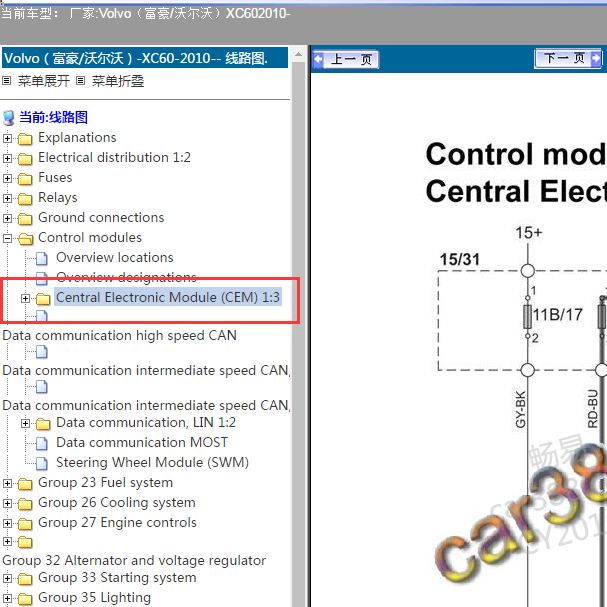The height and width of the screenshot is (607, 607).
Task: Select Ground connections tree item
Action: click(x=101, y=218)
